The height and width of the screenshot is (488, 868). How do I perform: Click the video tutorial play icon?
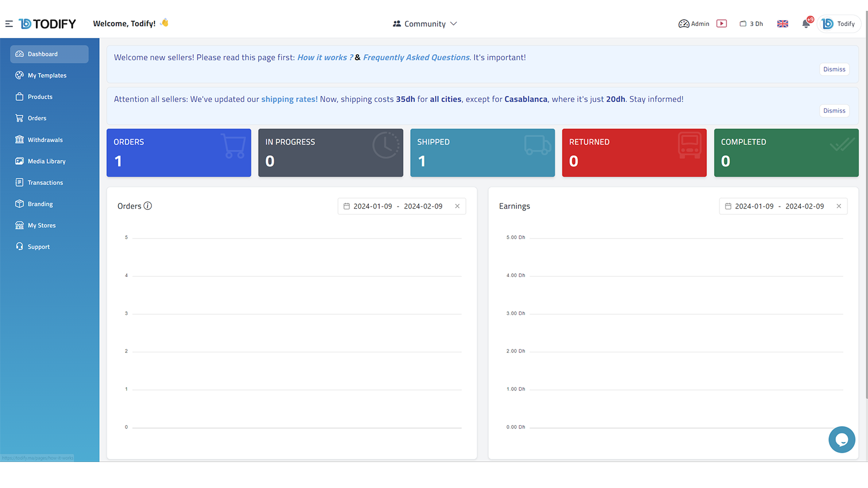(x=722, y=23)
